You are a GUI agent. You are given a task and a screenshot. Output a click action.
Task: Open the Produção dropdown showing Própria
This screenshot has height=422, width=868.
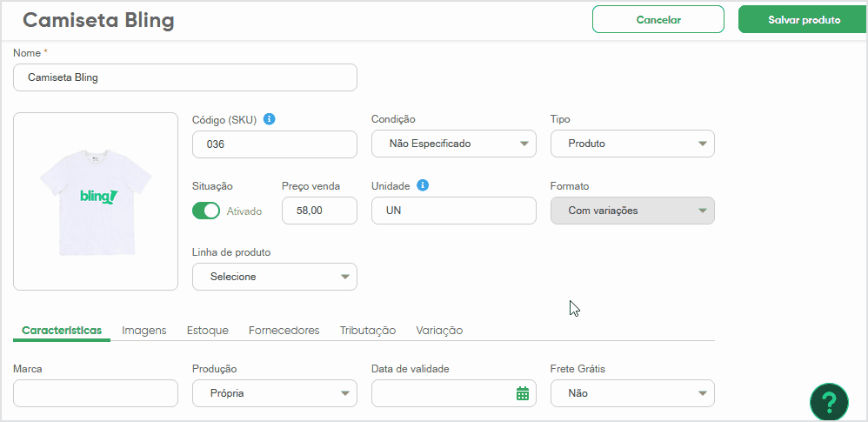click(x=275, y=394)
